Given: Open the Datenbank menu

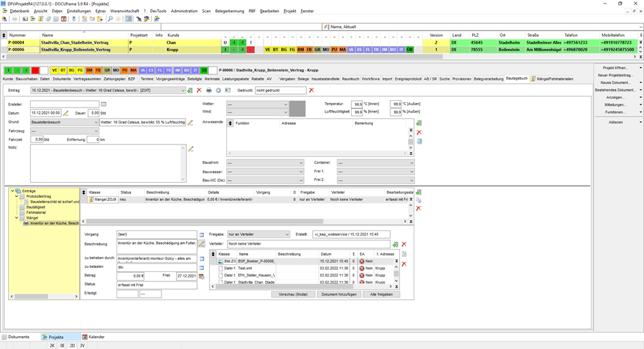Looking at the screenshot, I should tap(19, 11).
